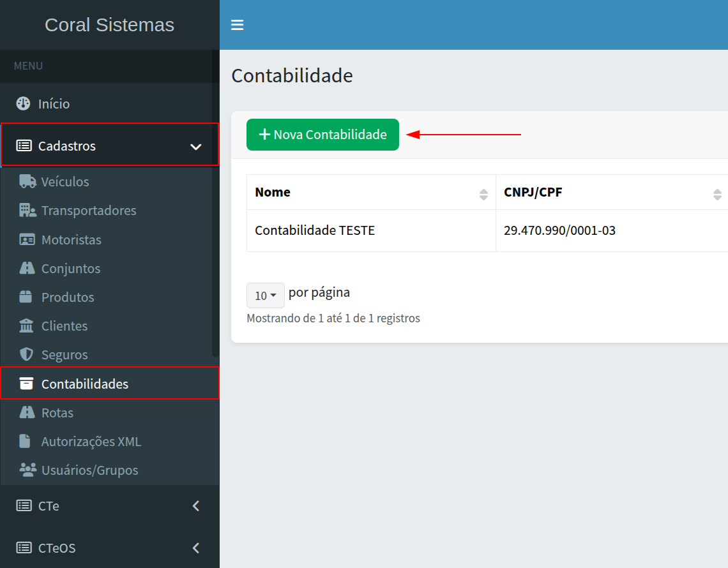Click the users icon beside Usuários/Grupos
Screen dimensions: 728x568
tap(27, 470)
